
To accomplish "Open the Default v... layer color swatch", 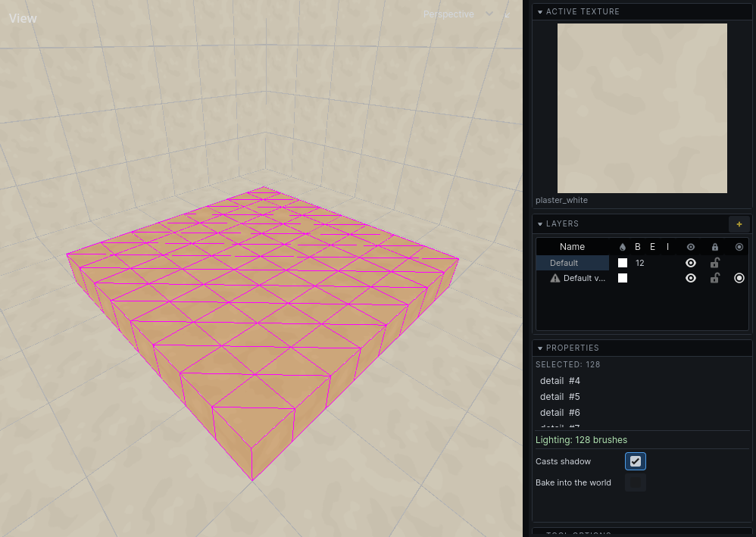I will (x=623, y=278).
